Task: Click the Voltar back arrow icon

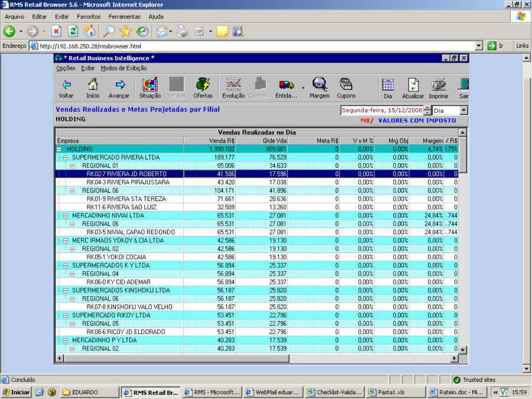Action: pyautogui.click(x=66, y=85)
